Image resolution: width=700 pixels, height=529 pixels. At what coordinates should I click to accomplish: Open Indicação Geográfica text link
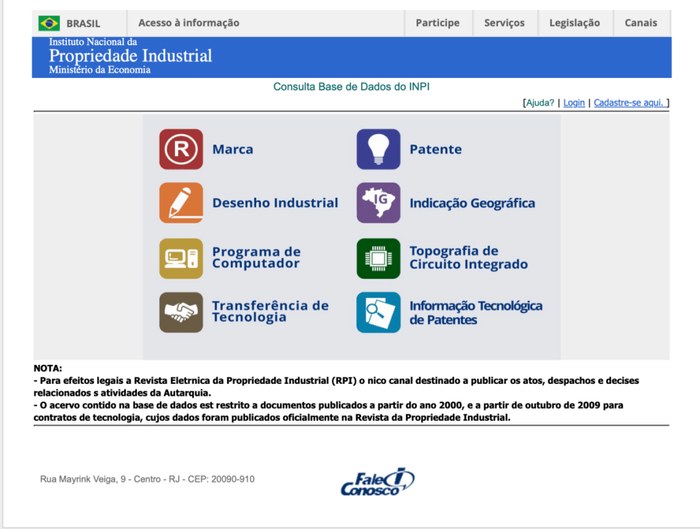472,203
